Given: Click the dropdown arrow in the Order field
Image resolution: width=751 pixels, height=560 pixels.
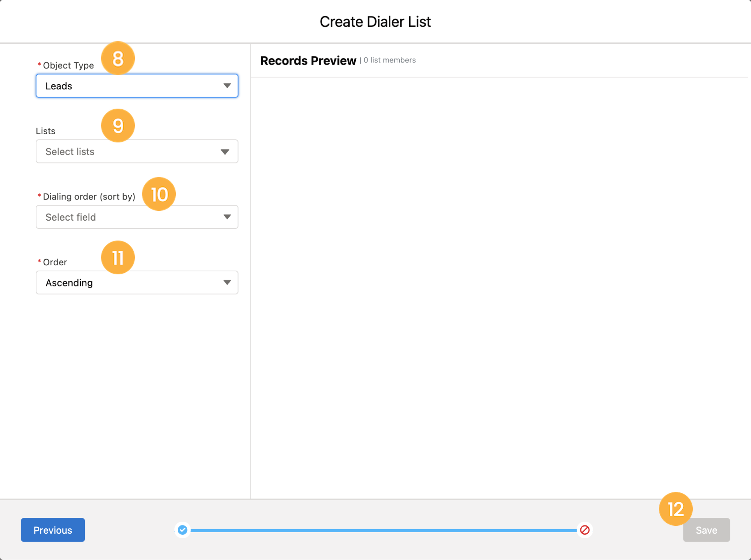Looking at the screenshot, I should 227,283.
